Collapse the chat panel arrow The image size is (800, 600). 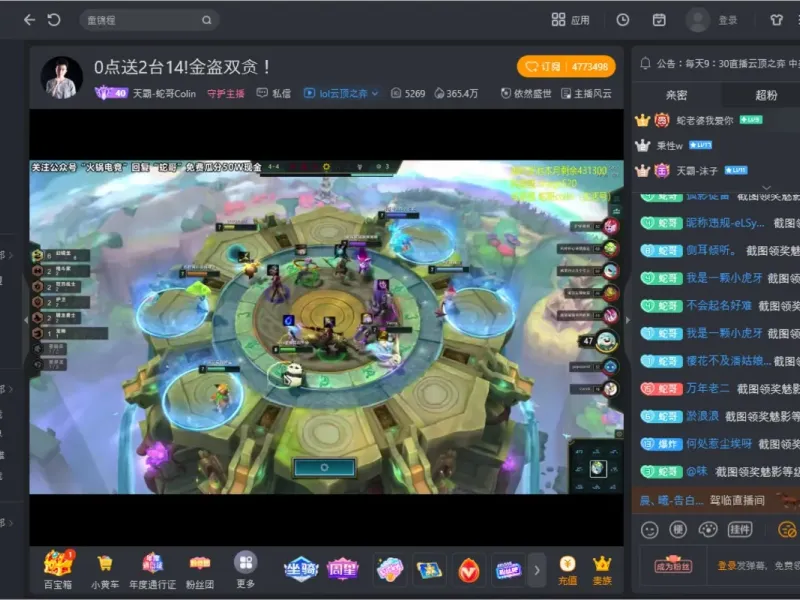coord(628,320)
